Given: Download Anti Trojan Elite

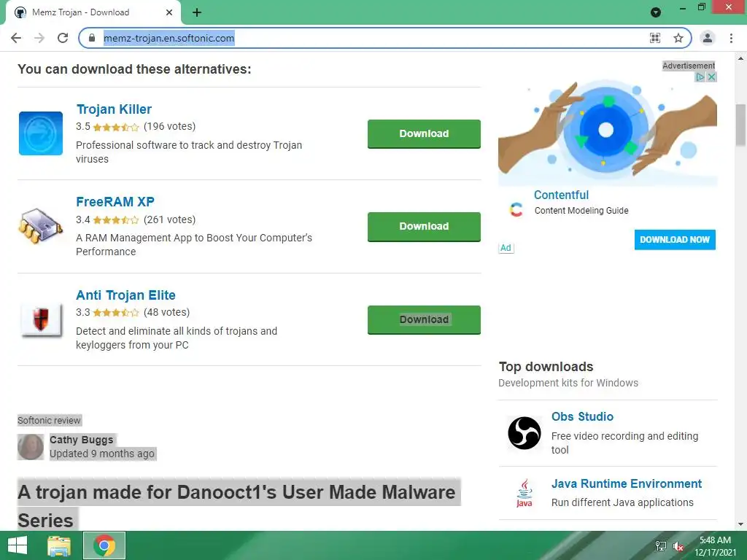Looking at the screenshot, I should point(424,319).
